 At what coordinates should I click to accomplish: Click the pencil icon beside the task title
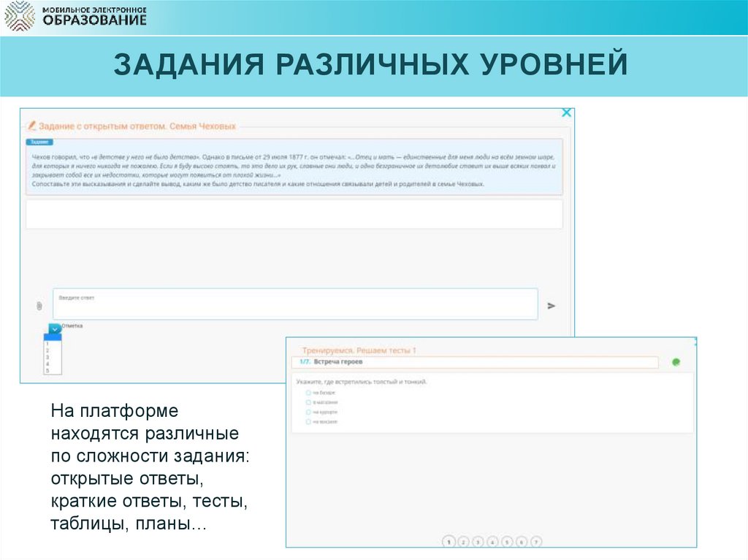[32, 124]
